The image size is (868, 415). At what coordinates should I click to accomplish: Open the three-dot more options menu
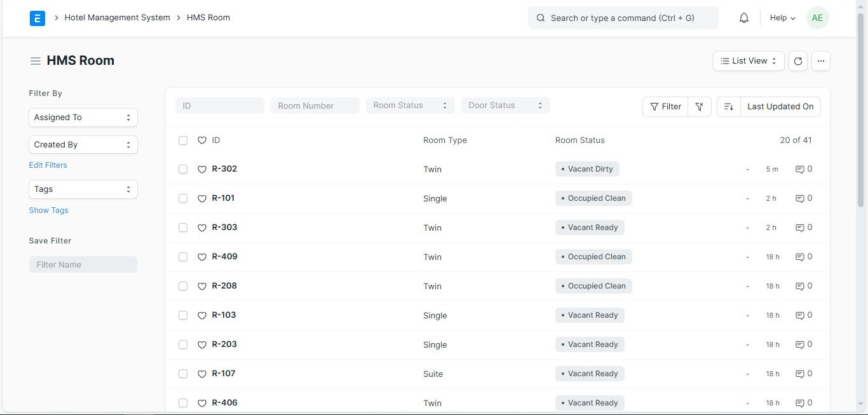(821, 61)
